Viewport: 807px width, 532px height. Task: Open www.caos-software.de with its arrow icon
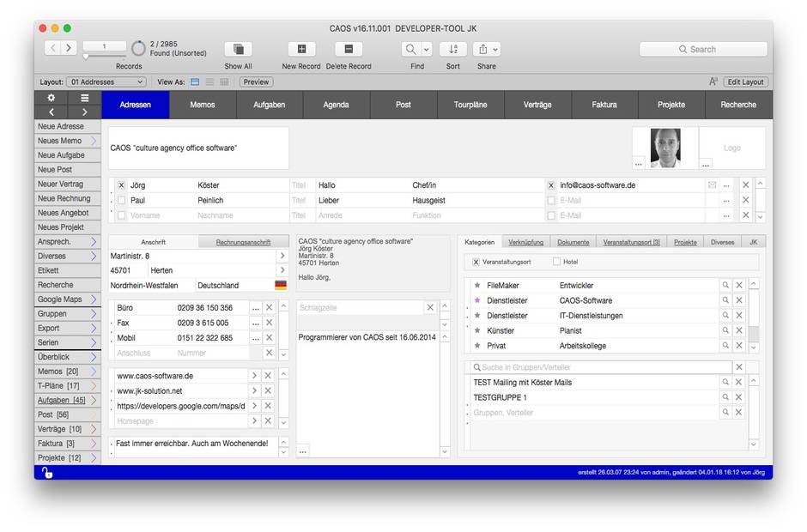tap(254, 376)
